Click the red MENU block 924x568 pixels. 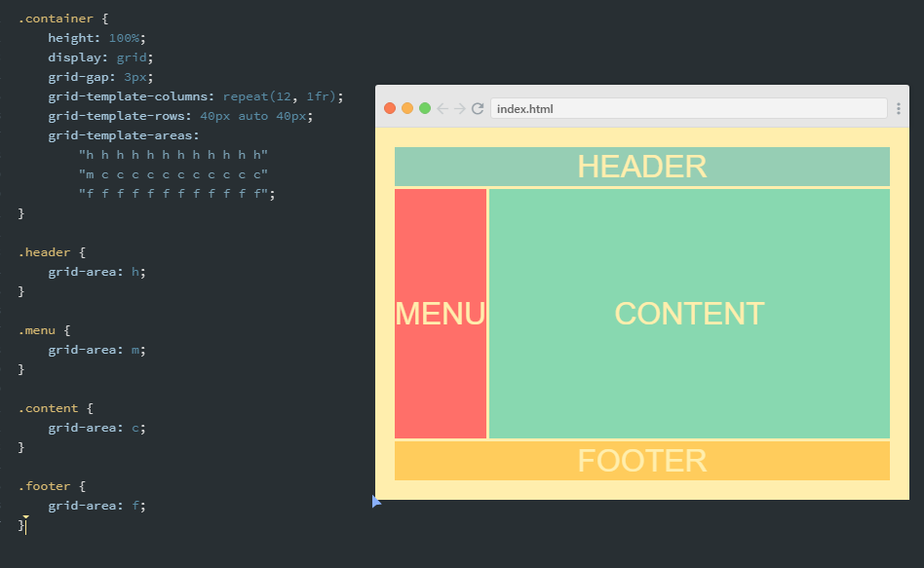(441, 314)
